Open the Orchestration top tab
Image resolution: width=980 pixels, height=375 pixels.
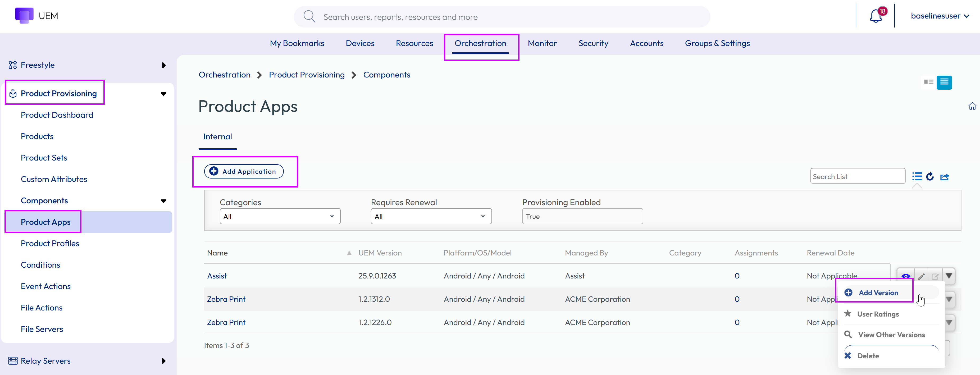click(480, 43)
